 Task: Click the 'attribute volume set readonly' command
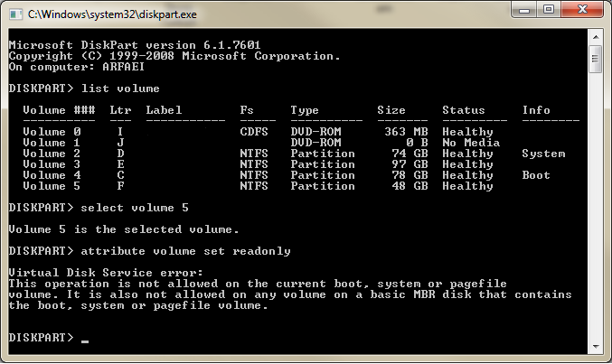click(x=185, y=251)
